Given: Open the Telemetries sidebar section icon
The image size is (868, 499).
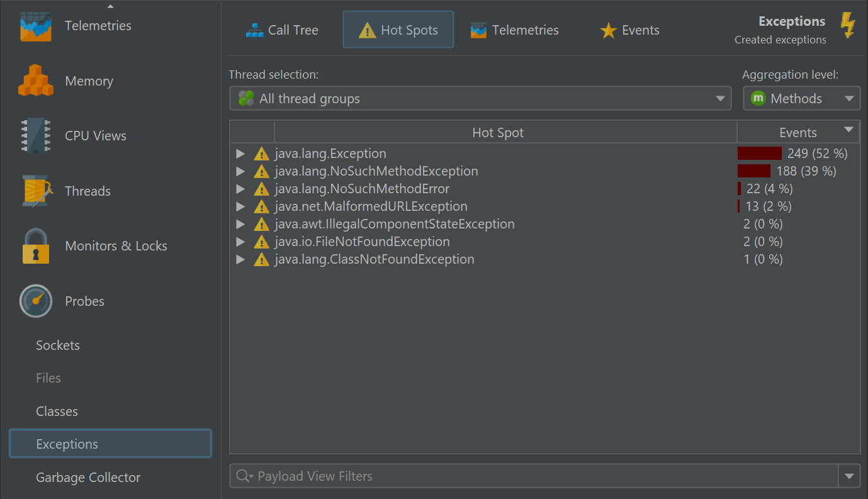Looking at the screenshot, I should 35,26.
